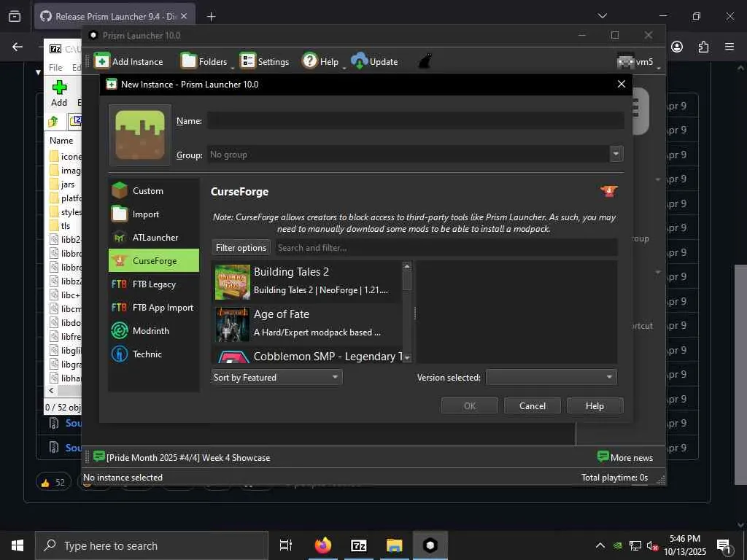Screen dimensions: 747x560
Task: Click the browser back arrow
Action: (18, 47)
